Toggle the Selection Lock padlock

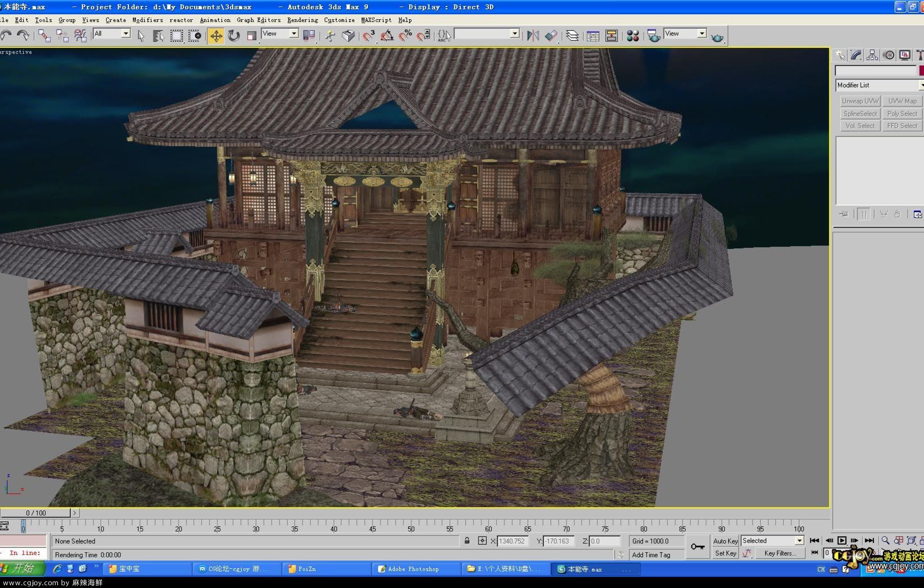tap(467, 541)
